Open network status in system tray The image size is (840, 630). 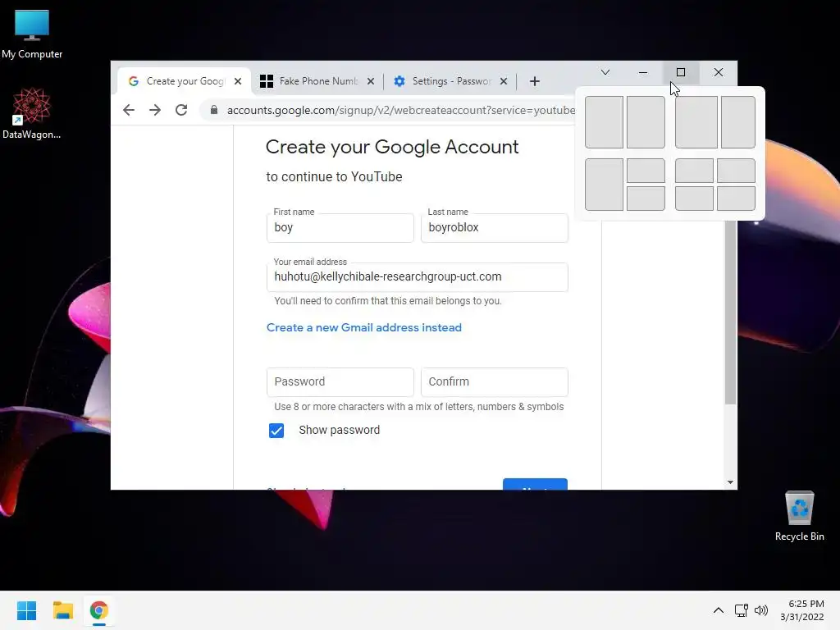741,610
